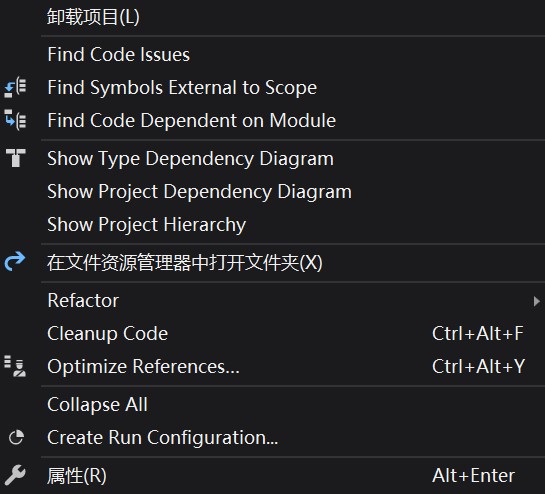Click the Find Code Dependent on Module icon

[15, 120]
